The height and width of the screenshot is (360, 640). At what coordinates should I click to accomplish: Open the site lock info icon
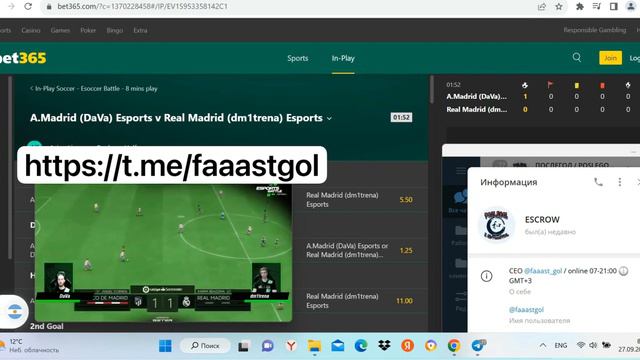coord(49,7)
